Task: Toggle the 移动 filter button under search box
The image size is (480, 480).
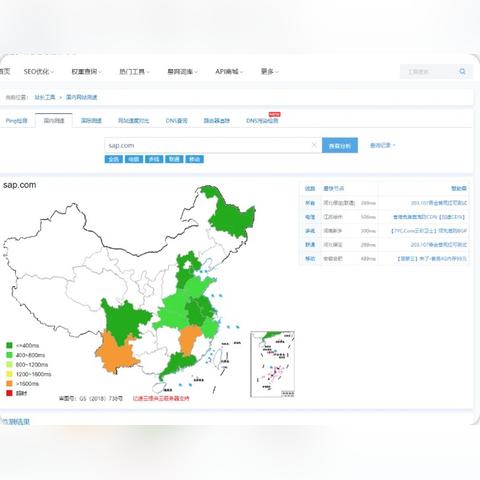Action: pos(194,159)
